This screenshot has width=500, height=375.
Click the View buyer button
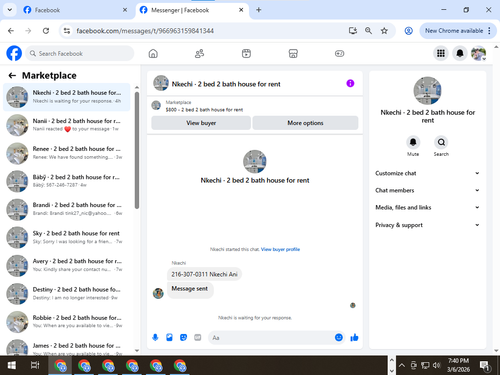[201, 123]
